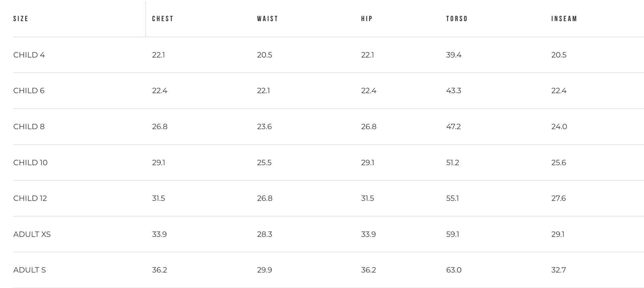Image resolution: width=644 pixels, height=288 pixels.
Task: Click CHILD 6 torso value 43.3
Action: tap(453, 91)
